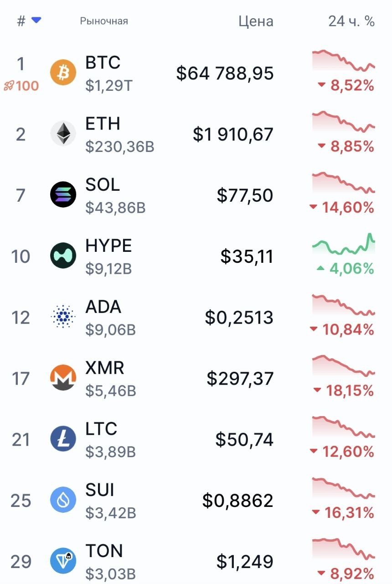The width and height of the screenshot is (392, 584).
Task: Sort by the Цена column header
Action: (256, 21)
